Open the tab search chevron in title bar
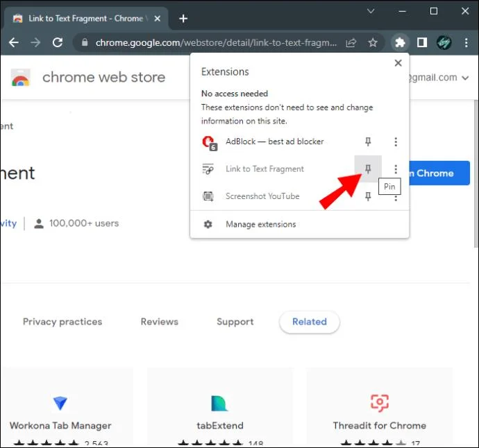This screenshot has width=479, height=448. tap(371, 11)
